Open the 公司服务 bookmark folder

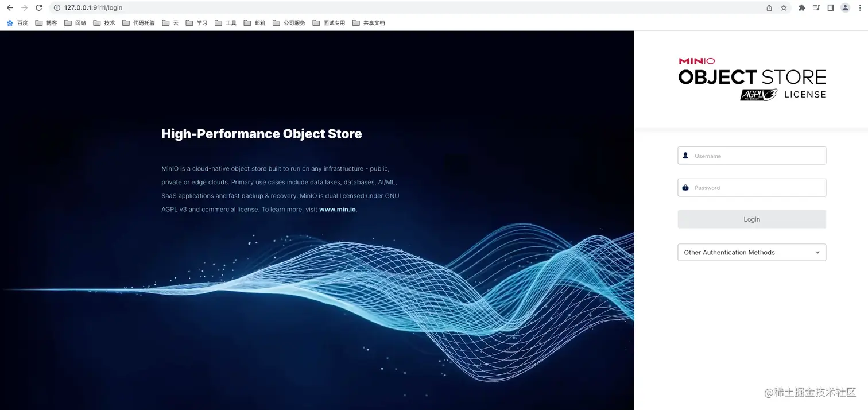[289, 23]
